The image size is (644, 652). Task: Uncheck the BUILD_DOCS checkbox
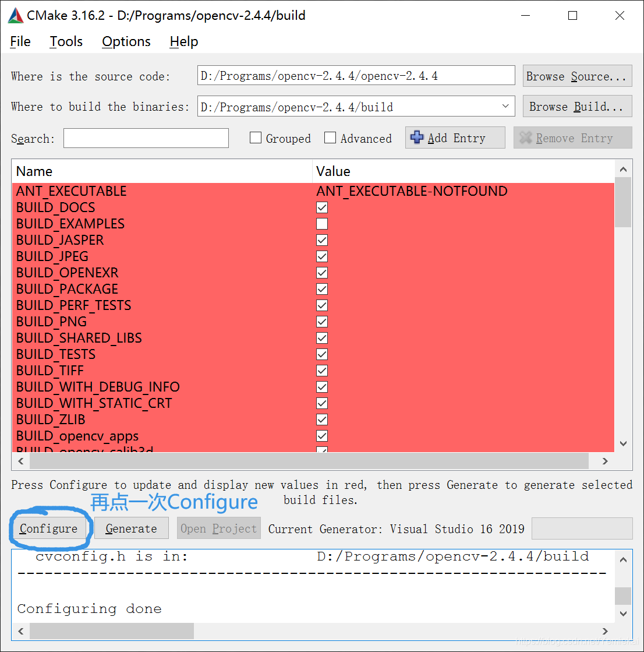tap(322, 207)
